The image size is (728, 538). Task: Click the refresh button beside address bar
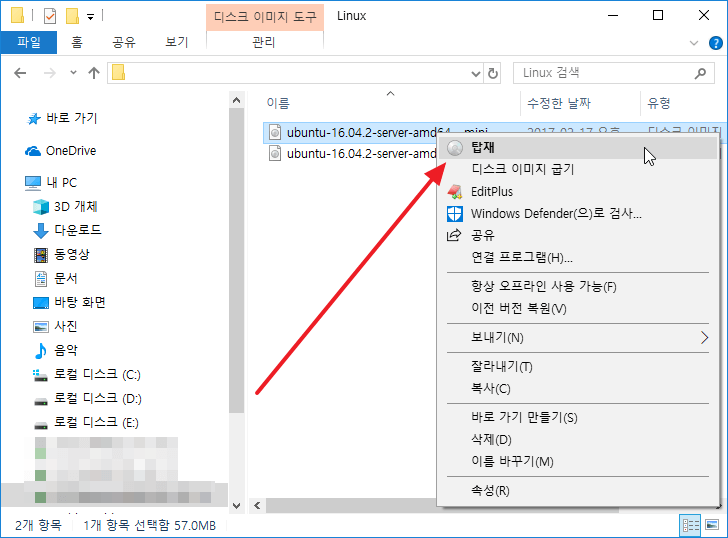(x=493, y=73)
